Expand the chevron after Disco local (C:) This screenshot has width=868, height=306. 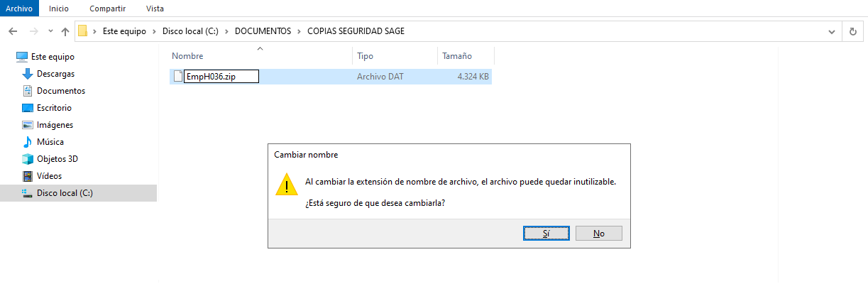(x=228, y=32)
